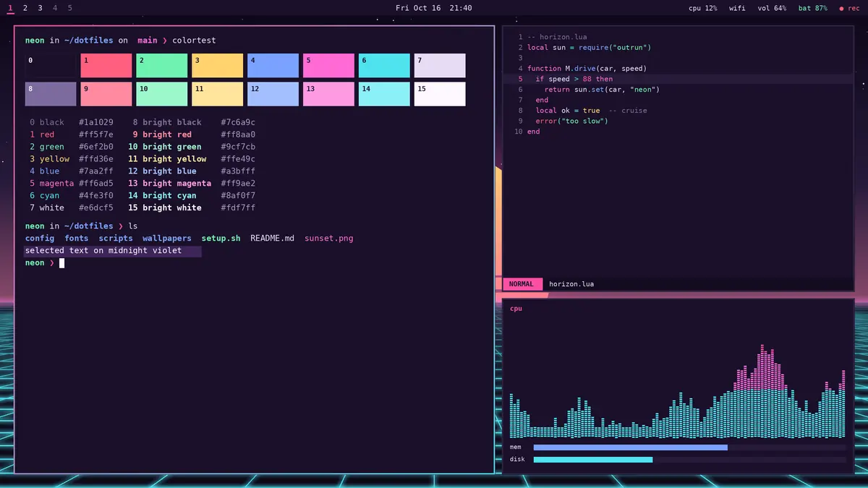The width and height of the screenshot is (868, 488).
Task: Pick the green swatch labeled 2
Action: [x=162, y=66]
